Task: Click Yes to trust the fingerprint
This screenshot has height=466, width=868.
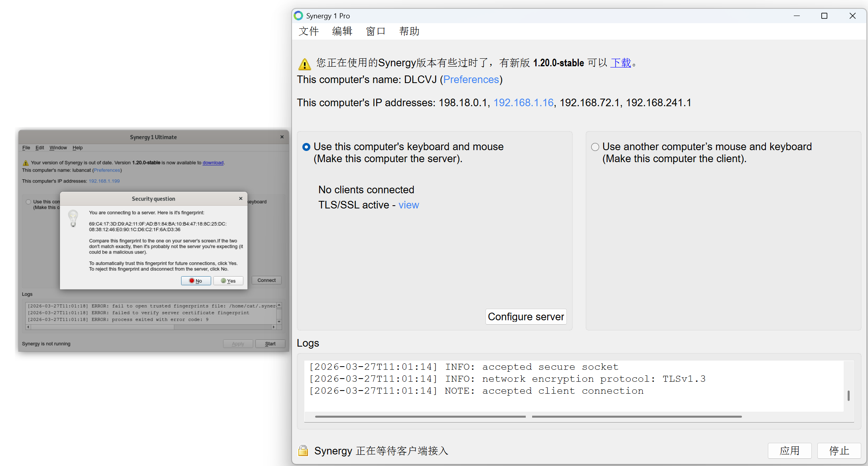Action: click(x=228, y=281)
